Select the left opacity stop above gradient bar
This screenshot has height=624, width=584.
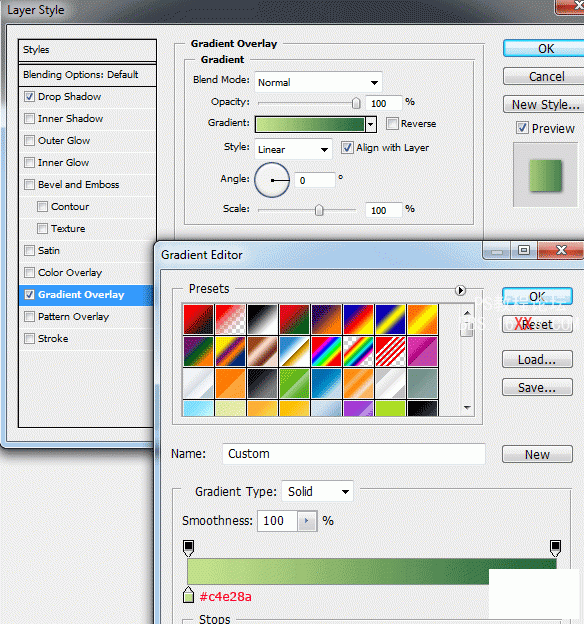(x=188, y=548)
